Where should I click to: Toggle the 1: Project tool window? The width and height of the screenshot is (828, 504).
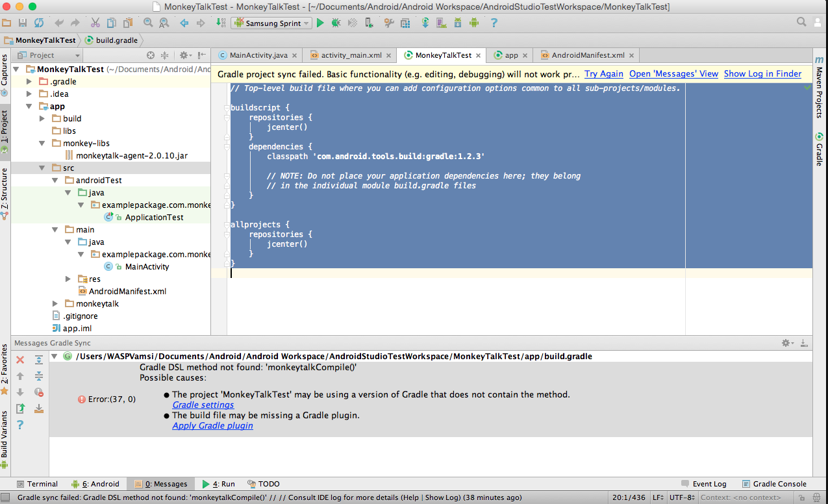[x=5, y=132]
